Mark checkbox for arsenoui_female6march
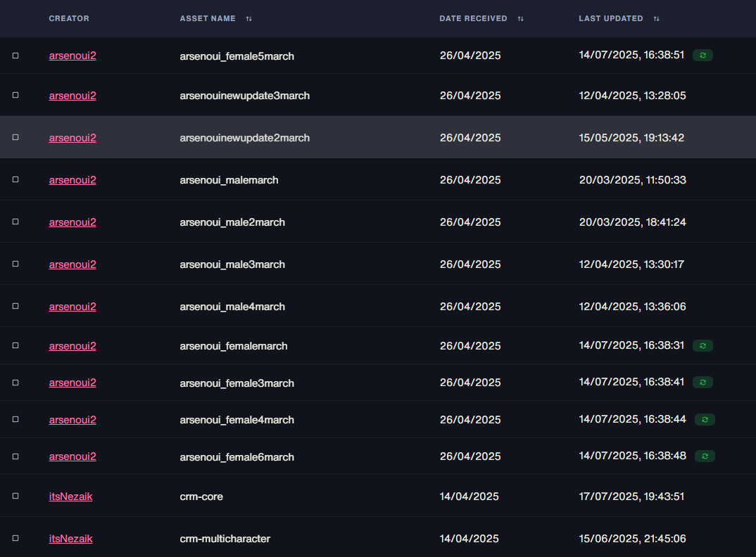 coord(15,456)
